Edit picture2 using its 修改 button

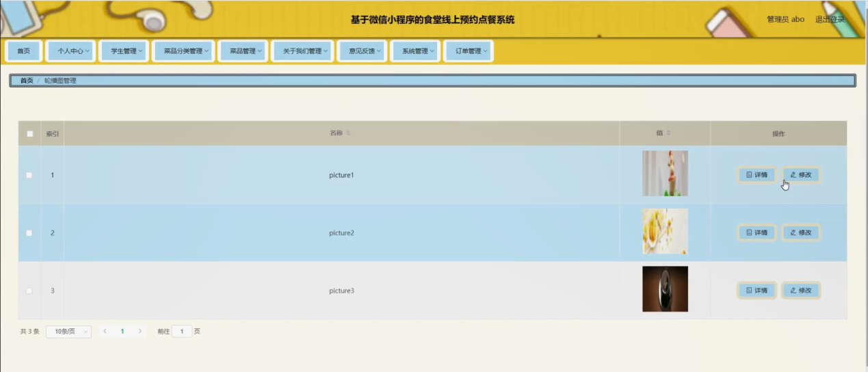(800, 232)
